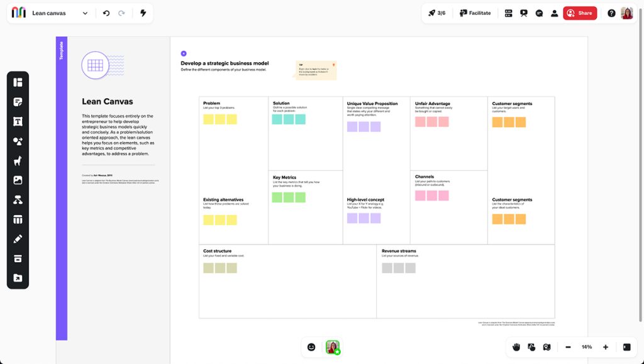Open the images panel
This screenshot has width=644, height=364.
18,179
